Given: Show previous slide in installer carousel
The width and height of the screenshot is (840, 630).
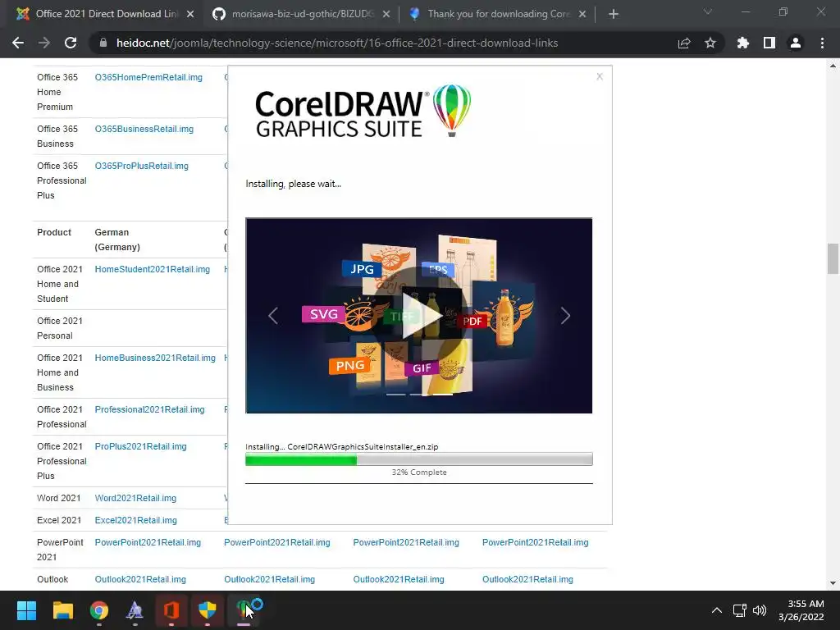Looking at the screenshot, I should pos(272,316).
